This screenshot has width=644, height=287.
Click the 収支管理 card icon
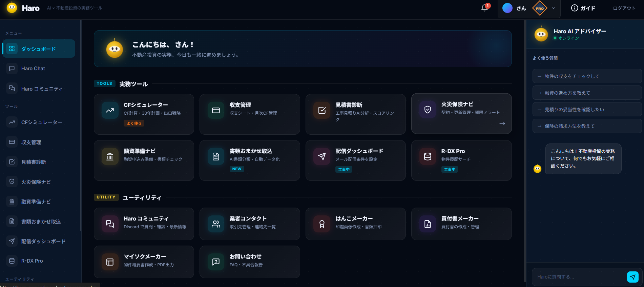coord(216,110)
